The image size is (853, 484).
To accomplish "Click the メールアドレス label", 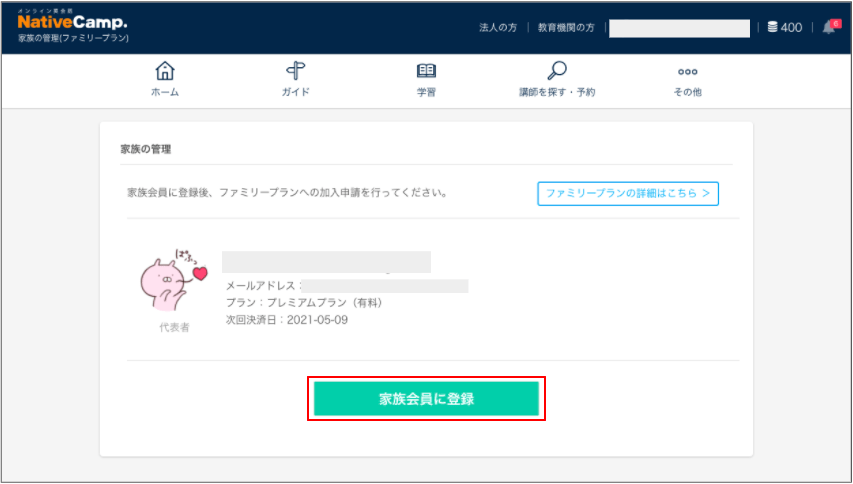I will tap(263, 286).
